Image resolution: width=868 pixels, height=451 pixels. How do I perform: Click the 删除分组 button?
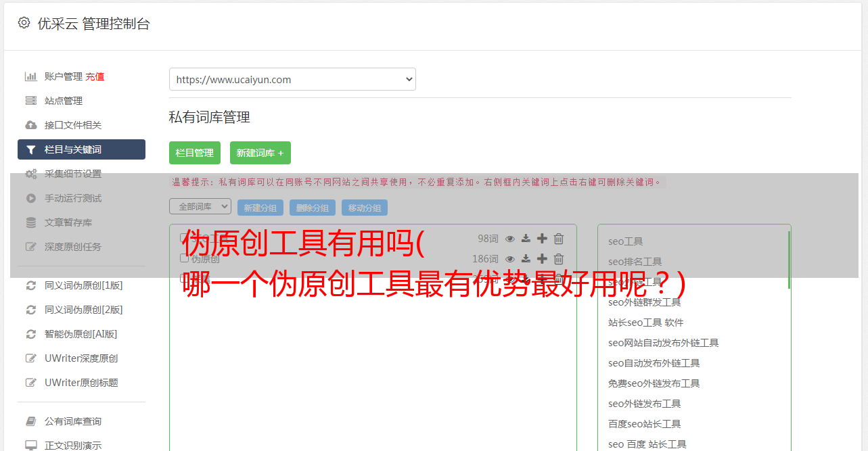(313, 208)
